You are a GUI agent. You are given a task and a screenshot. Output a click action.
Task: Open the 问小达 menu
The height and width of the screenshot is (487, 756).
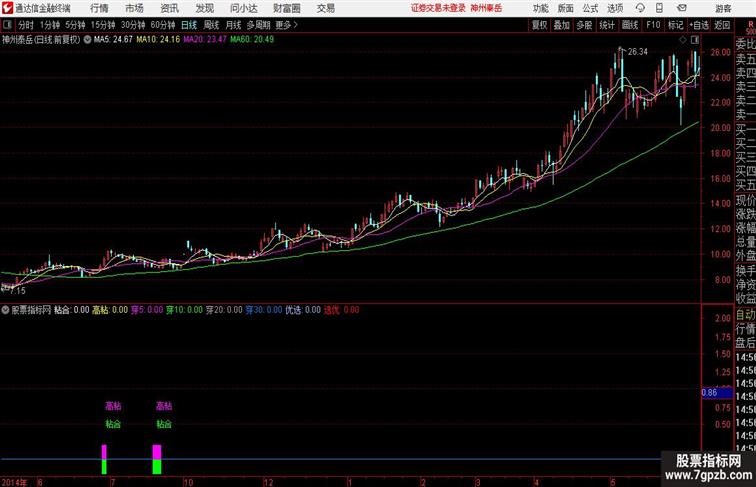(x=243, y=8)
